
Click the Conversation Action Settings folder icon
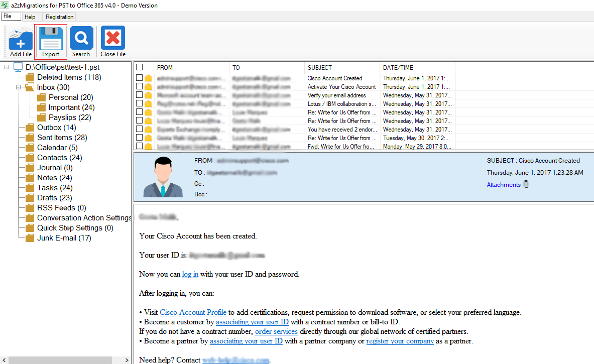click(x=30, y=218)
